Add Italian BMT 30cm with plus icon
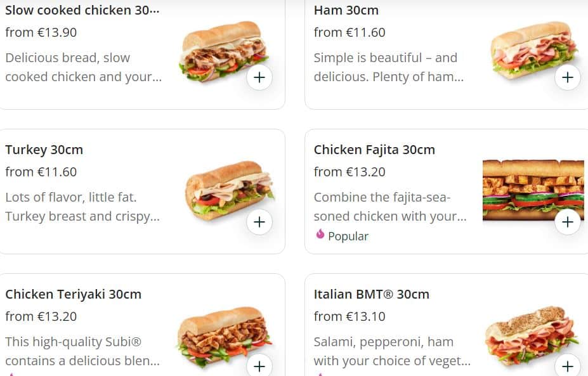588x376 pixels. [x=567, y=366]
